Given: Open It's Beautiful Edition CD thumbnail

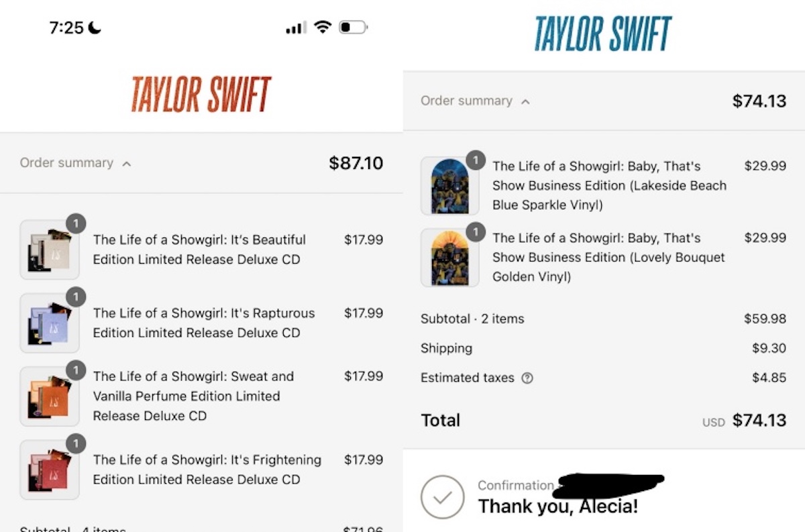Looking at the screenshot, I should 50,250.
